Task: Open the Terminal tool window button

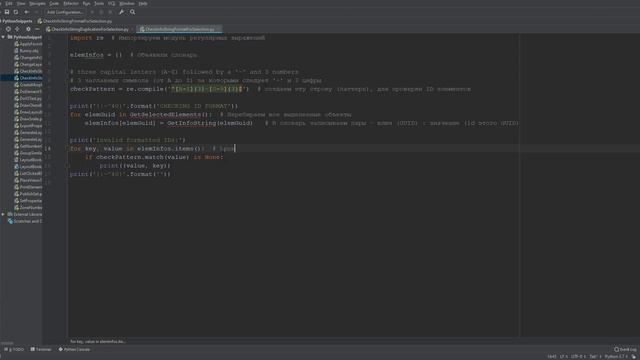Action: pos(41,349)
